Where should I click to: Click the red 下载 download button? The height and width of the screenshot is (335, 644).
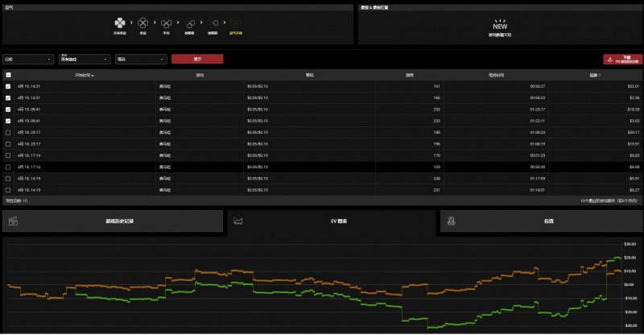tap(623, 59)
